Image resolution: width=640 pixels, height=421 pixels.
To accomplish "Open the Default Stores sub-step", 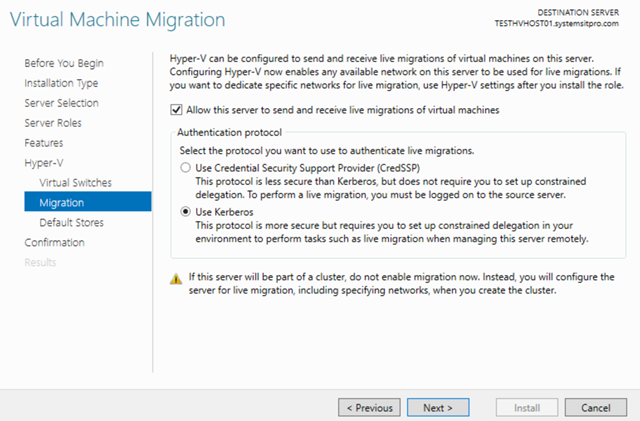I will tap(72, 223).
